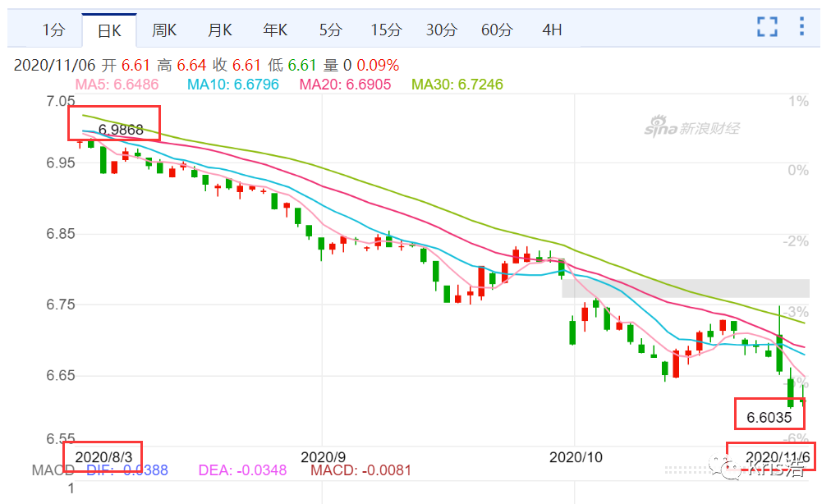Click the 2020/8/3 start date label

(x=103, y=457)
